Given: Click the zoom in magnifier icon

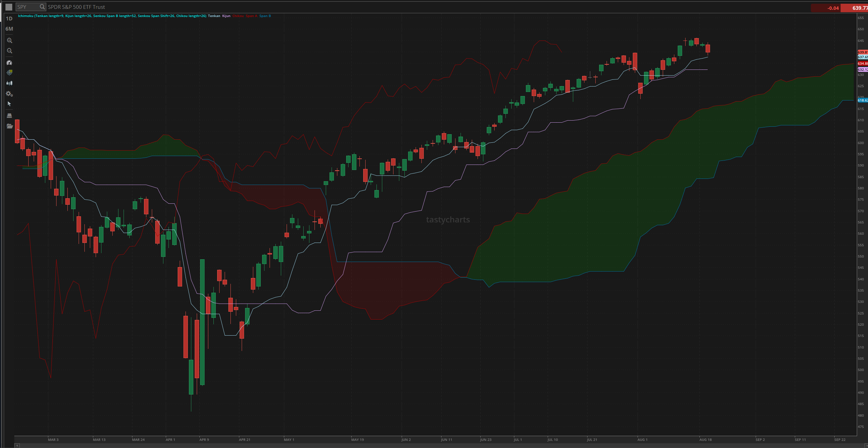Looking at the screenshot, I should tap(9, 41).
